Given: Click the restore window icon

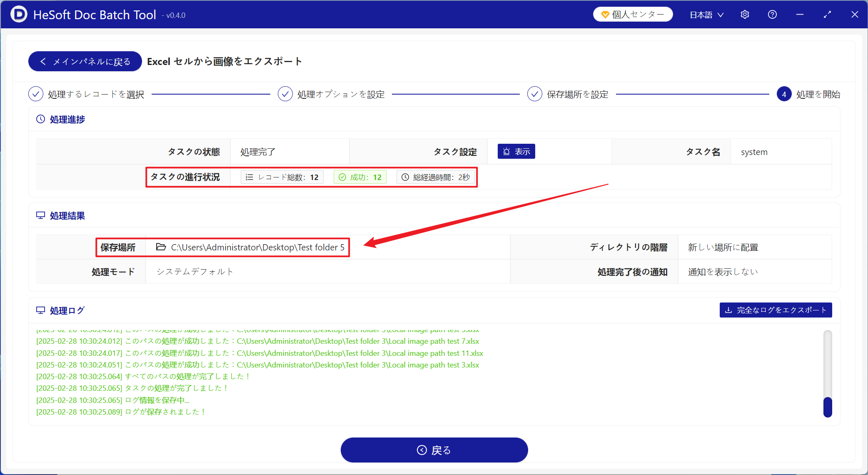Looking at the screenshot, I should click(x=827, y=15).
